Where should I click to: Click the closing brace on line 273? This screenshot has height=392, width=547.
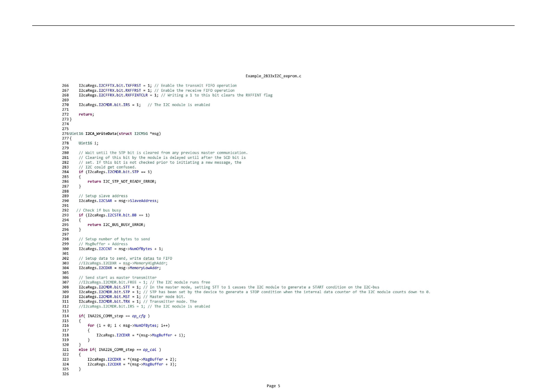click(x=71, y=119)
